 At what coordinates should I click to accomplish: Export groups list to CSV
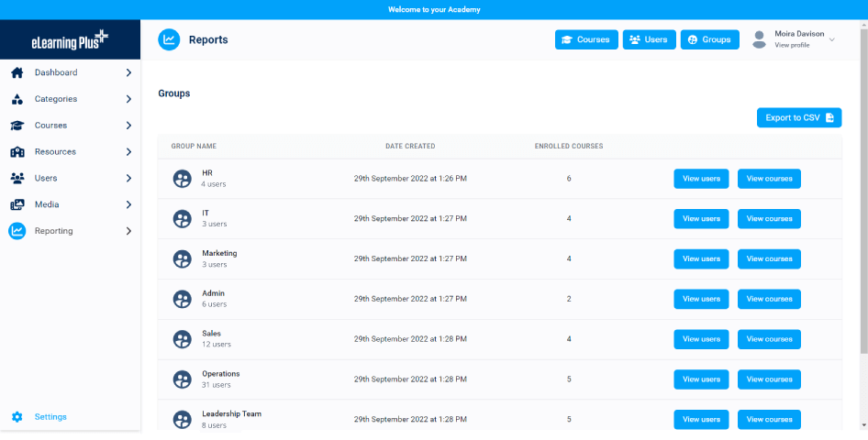[x=798, y=117]
